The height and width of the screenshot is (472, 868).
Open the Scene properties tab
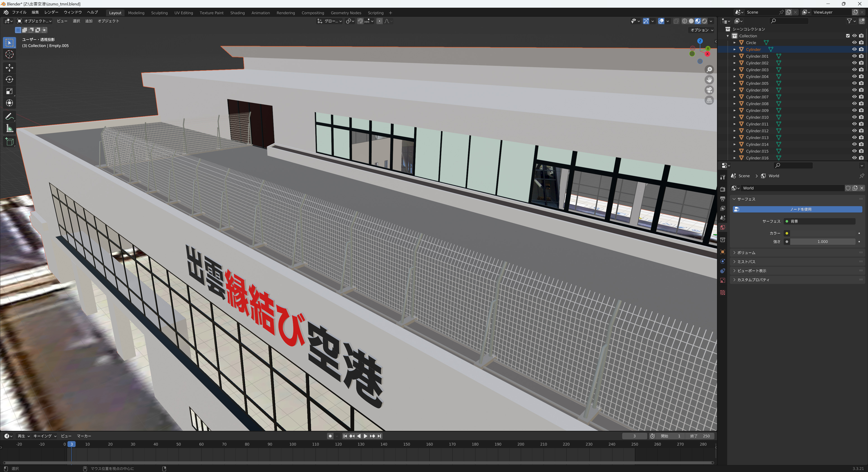(x=722, y=218)
